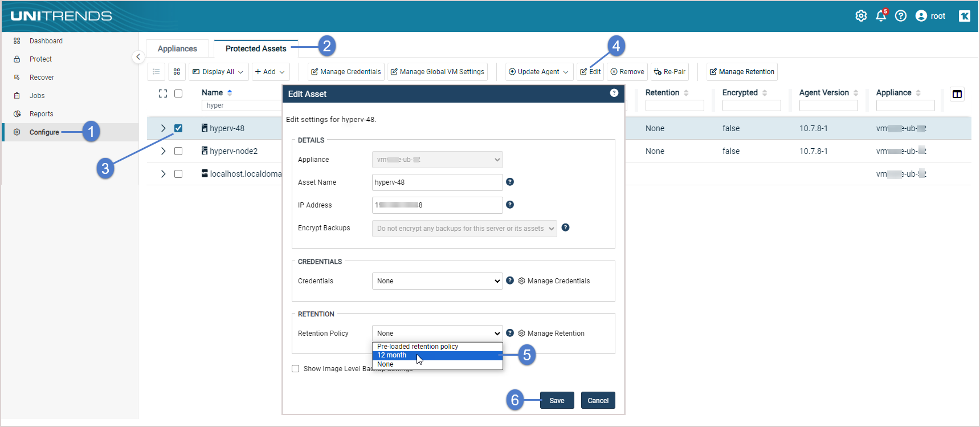The image size is (980, 427).
Task: Check the hyperv-node2 row checkbox
Action: click(178, 151)
